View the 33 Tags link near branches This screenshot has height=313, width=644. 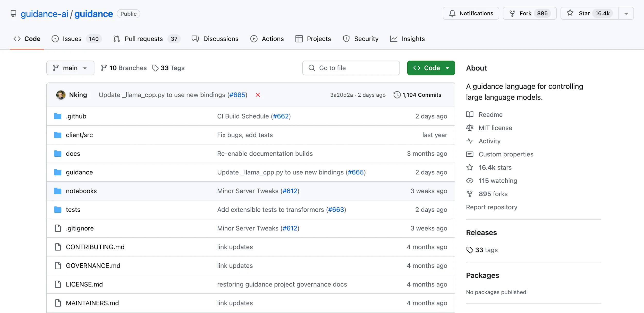(168, 68)
